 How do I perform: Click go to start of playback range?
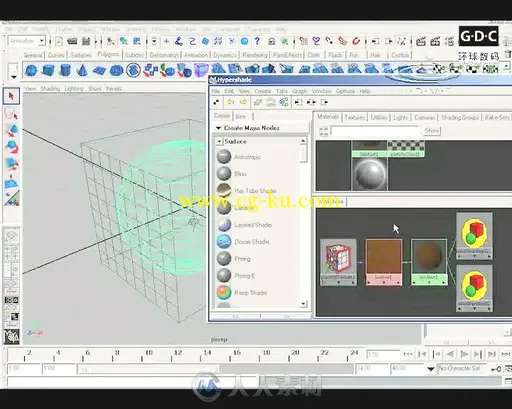click(x=408, y=354)
